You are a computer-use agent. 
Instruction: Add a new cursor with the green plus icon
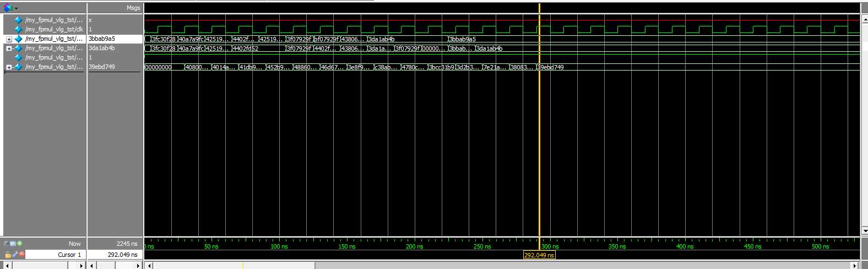click(x=20, y=244)
